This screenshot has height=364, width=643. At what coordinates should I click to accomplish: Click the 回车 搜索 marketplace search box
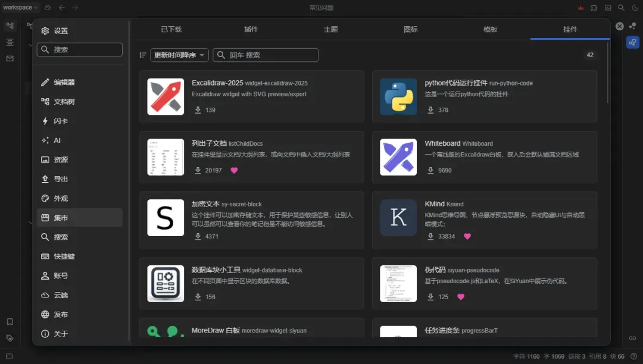click(x=266, y=55)
